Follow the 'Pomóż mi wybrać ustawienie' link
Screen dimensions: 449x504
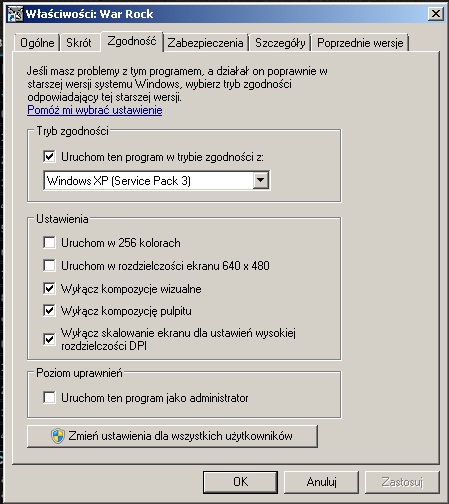pyautogui.click(x=95, y=110)
